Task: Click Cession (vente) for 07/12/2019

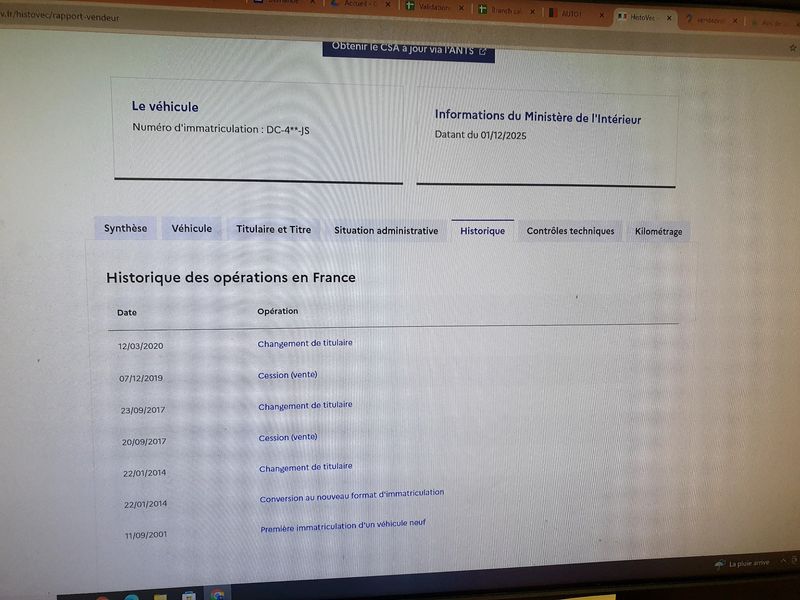Action: (x=287, y=375)
